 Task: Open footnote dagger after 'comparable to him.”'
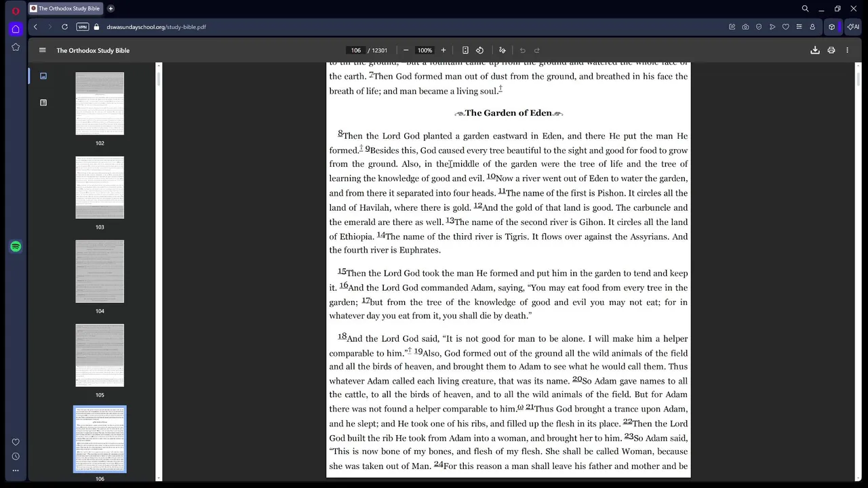pos(410,350)
